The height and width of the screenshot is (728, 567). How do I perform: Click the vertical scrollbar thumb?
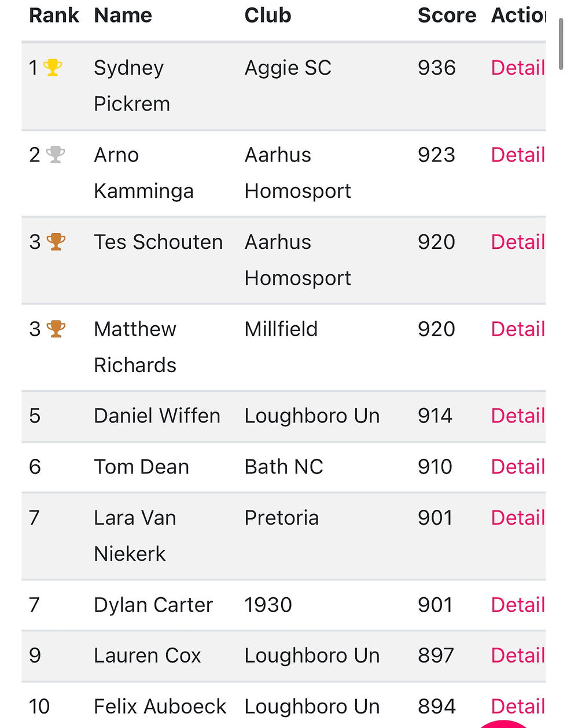click(x=561, y=43)
